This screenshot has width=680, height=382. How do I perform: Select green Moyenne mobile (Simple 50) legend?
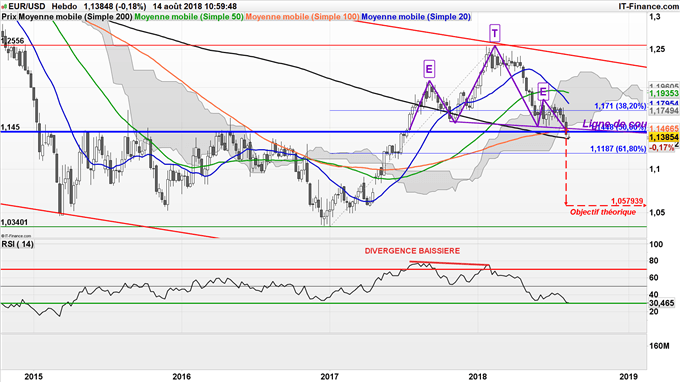(x=189, y=17)
